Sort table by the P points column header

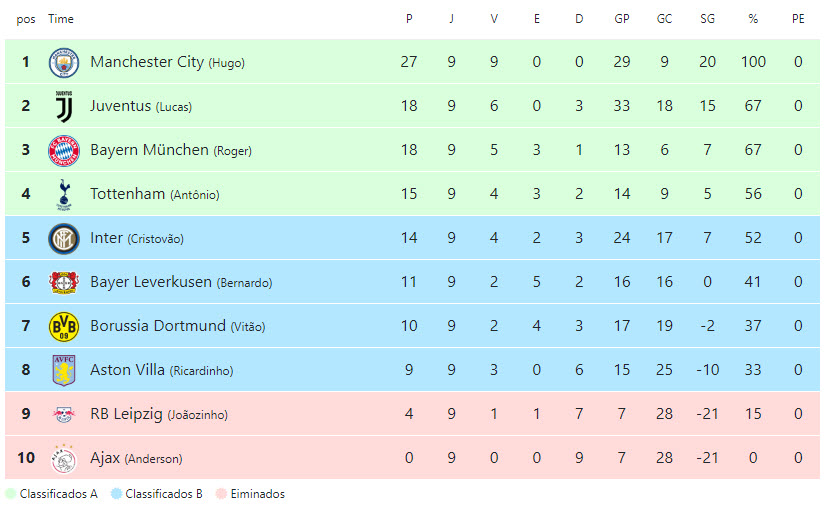409,19
